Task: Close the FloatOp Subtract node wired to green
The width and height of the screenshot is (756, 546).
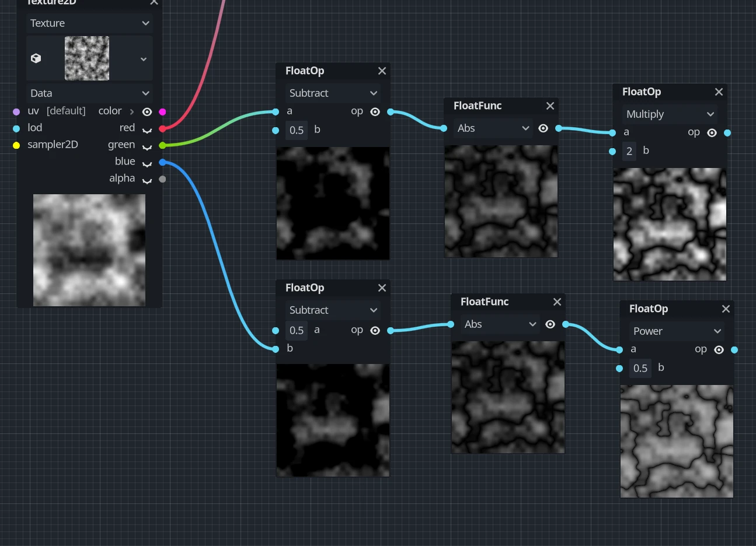Action: [382, 71]
